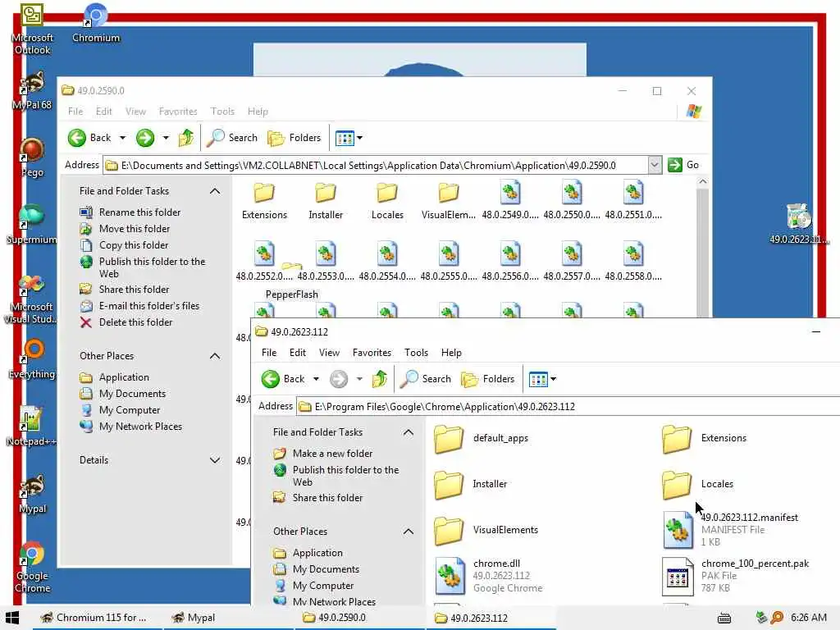Click Rename this folder
The height and width of the screenshot is (630, 840).
click(x=139, y=212)
